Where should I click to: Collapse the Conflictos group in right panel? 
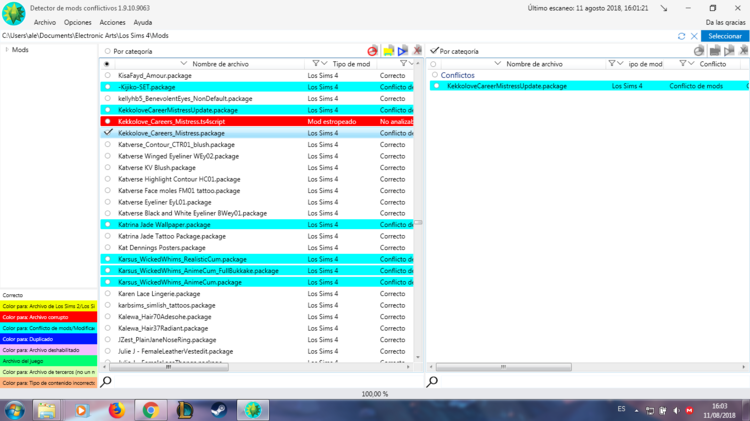pos(434,75)
